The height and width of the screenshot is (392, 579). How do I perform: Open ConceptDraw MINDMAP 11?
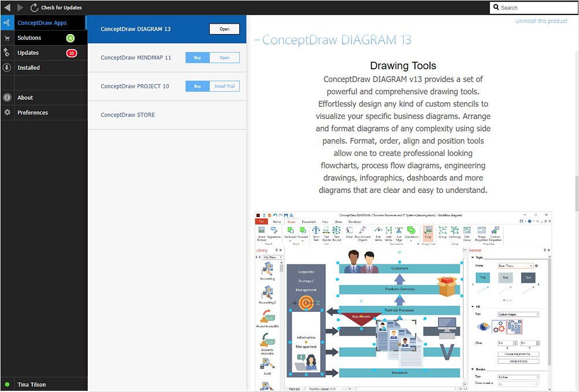point(225,58)
